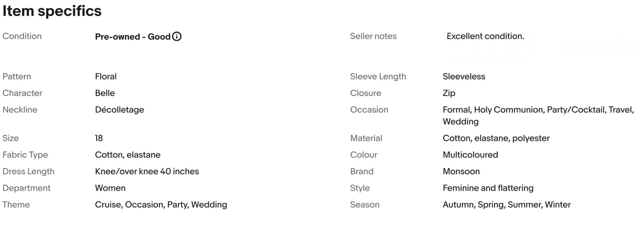Select the Cruise, Occasion, Party, Wedding theme
The height and width of the screenshot is (227, 644).
tap(161, 205)
